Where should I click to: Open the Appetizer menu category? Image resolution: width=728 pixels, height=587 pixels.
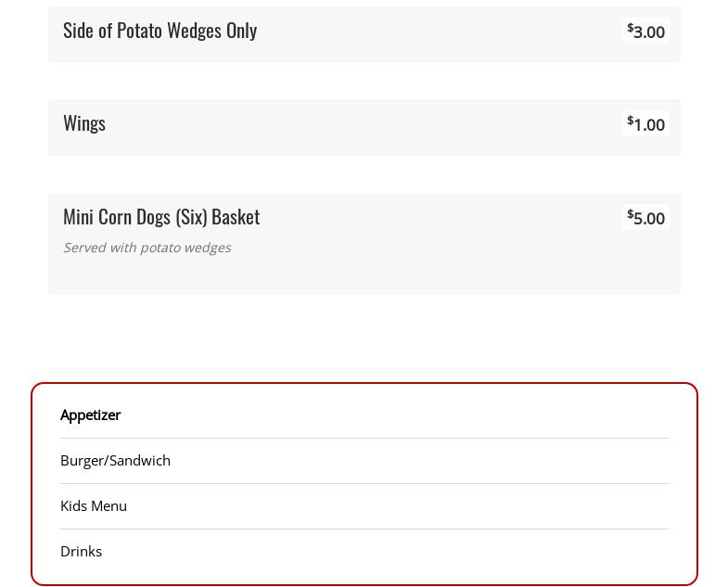click(x=90, y=415)
